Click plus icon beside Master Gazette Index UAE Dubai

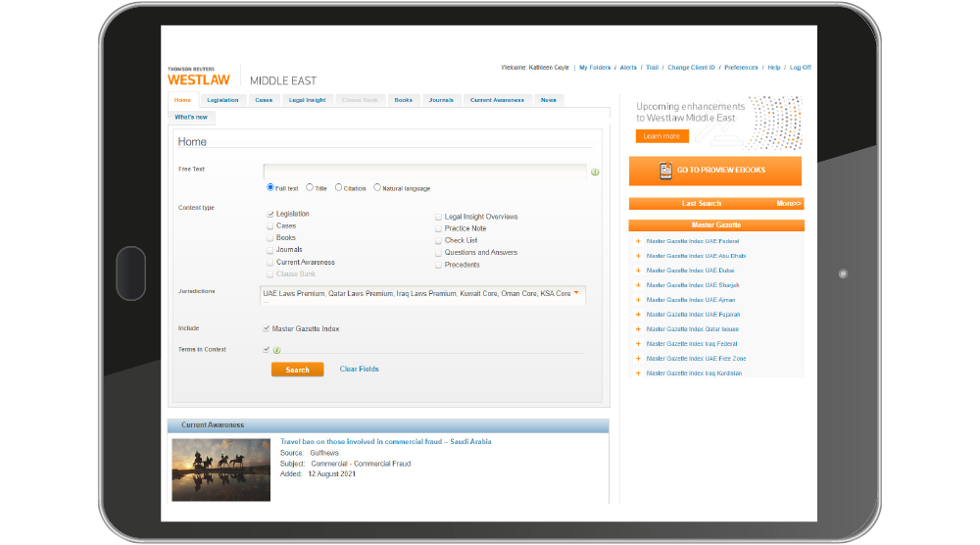[638, 271]
